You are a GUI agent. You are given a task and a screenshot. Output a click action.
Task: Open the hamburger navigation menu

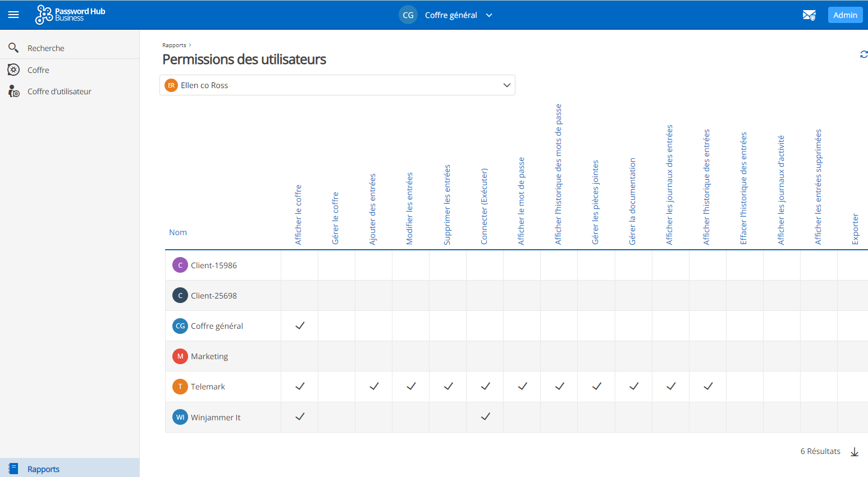coord(13,15)
